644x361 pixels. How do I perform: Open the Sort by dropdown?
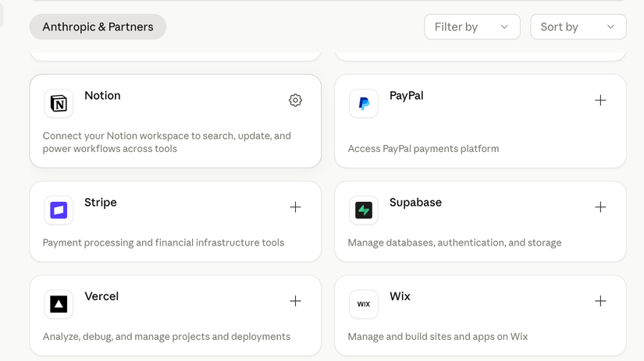[578, 27]
